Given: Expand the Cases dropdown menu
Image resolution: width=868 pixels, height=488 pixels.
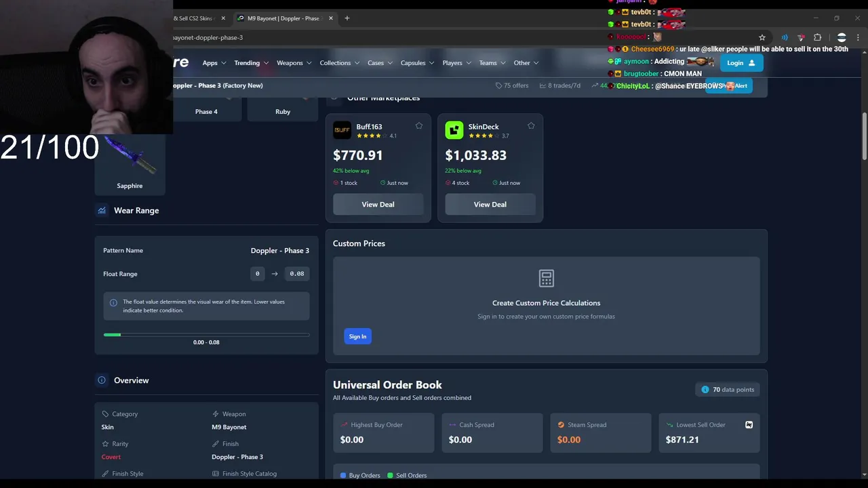Looking at the screenshot, I should [380, 63].
